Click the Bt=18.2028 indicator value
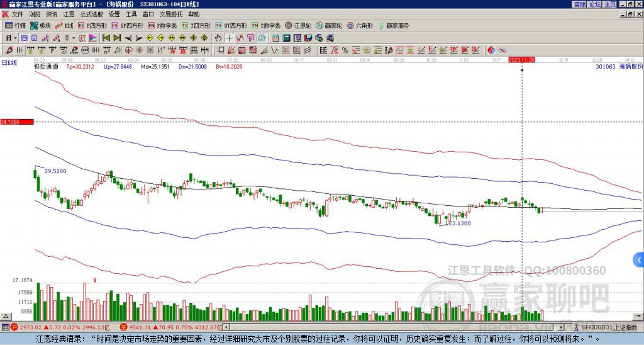 (x=230, y=66)
